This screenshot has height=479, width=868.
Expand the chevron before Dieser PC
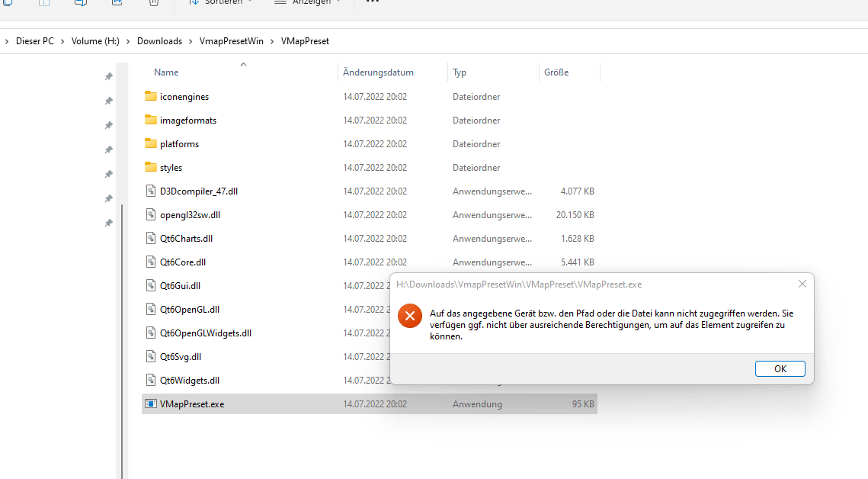point(7,41)
